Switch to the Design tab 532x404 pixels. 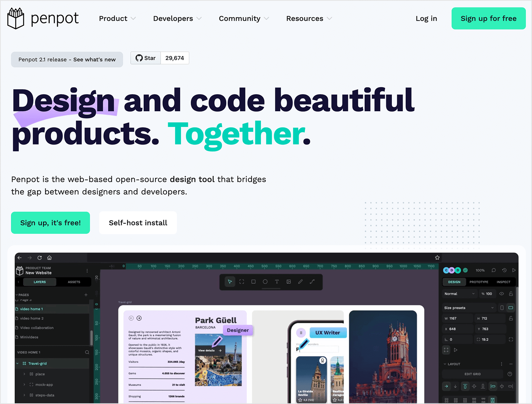click(454, 282)
